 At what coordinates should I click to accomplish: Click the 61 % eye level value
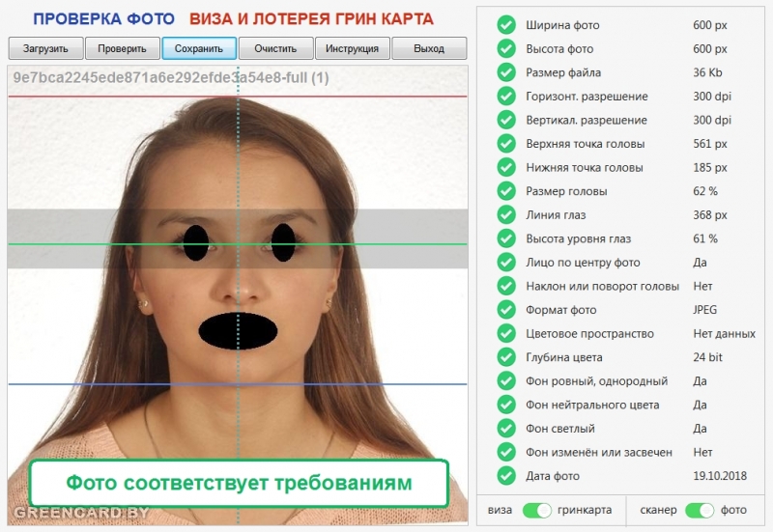pos(705,238)
